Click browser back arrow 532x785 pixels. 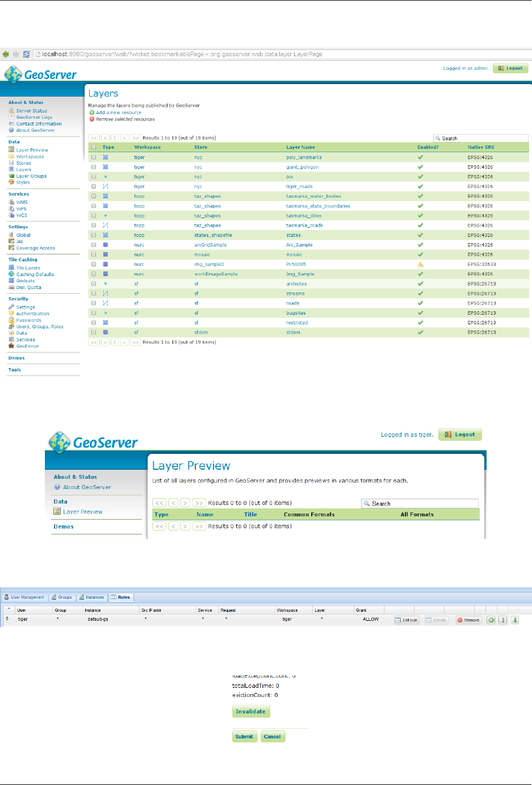pos(5,55)
